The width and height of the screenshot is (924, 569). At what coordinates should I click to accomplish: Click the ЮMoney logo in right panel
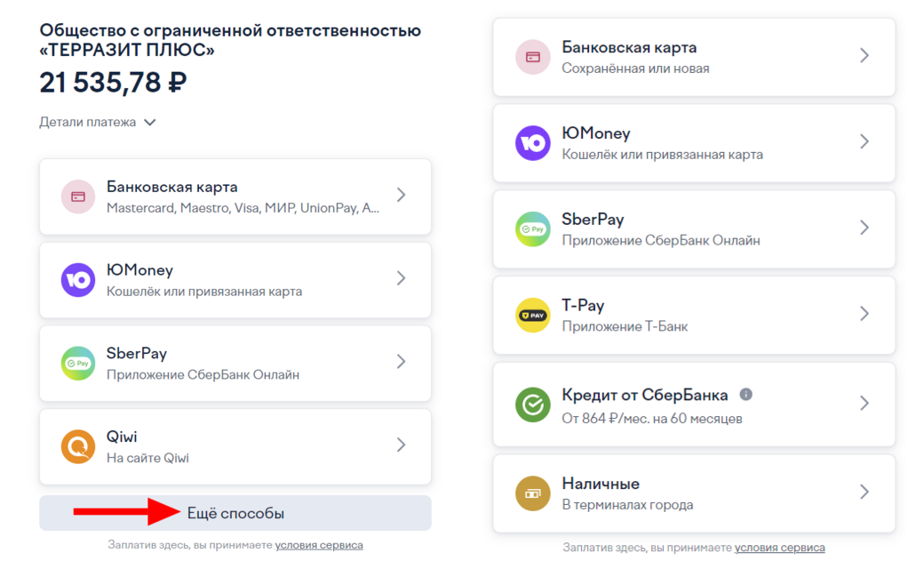[533, 143]
